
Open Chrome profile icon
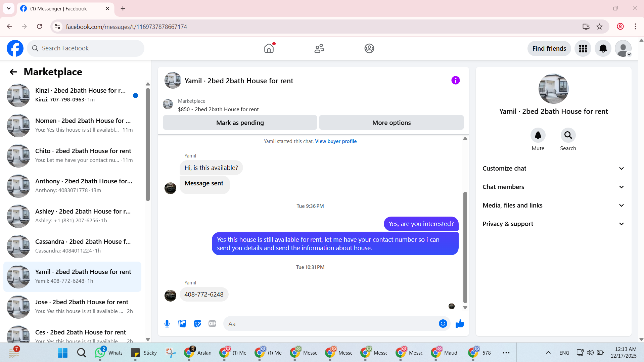(x=620, y=27)
